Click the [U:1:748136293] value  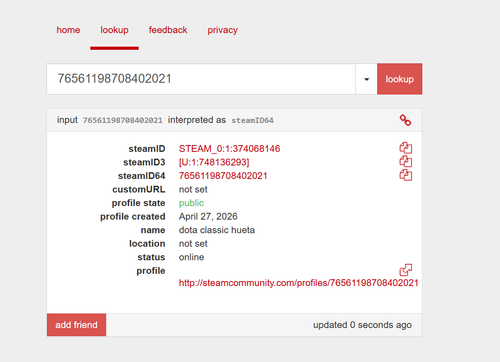[214, 162]
